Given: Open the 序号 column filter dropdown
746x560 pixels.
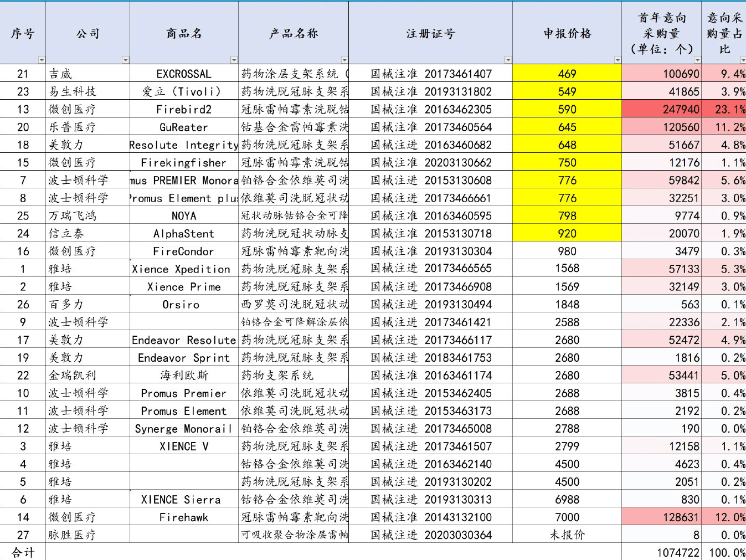Looking at the screenshot, I should click(42, 60).
